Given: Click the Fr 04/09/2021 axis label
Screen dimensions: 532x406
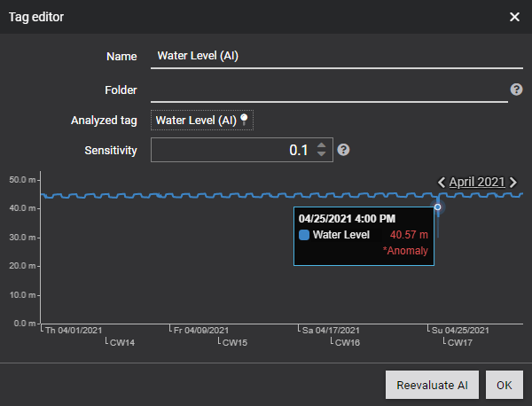Looking at the screenshot, I should pyautogui.click(x=201, y=330).
